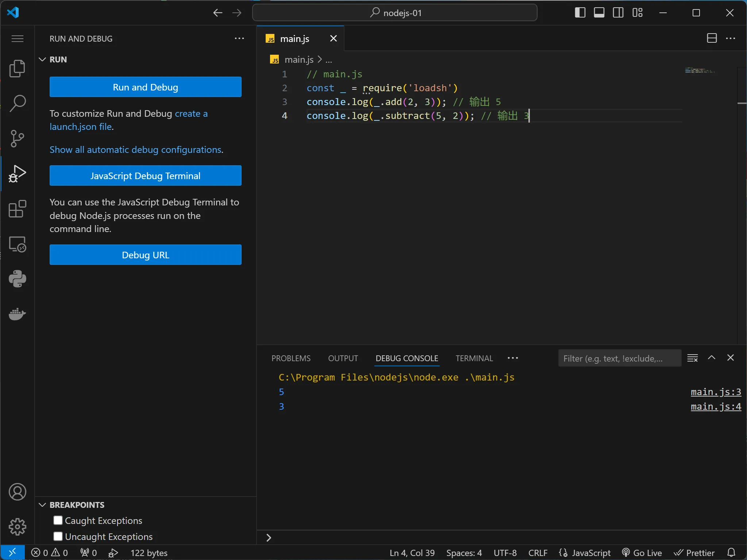Click the debug console REPL input
This screenshot has width=747, height=560.
coord(505,537)
